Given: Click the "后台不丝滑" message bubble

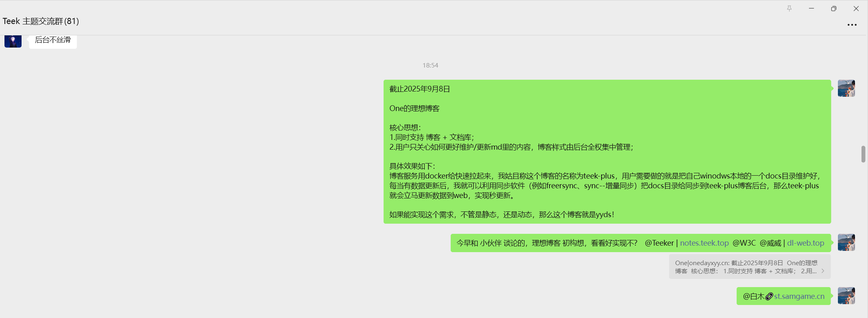Looking at the screenshot, I should pyautogui.click(x=53, y=40).
